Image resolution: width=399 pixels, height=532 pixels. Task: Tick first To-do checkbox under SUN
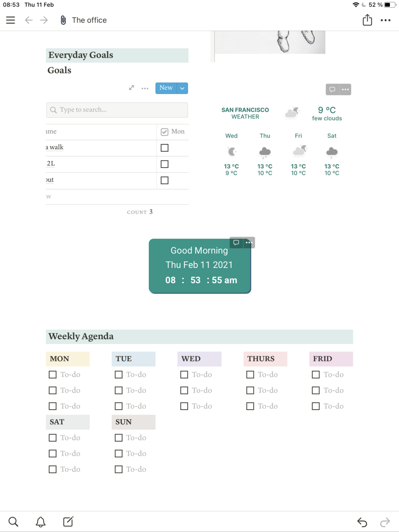[118, 438]
